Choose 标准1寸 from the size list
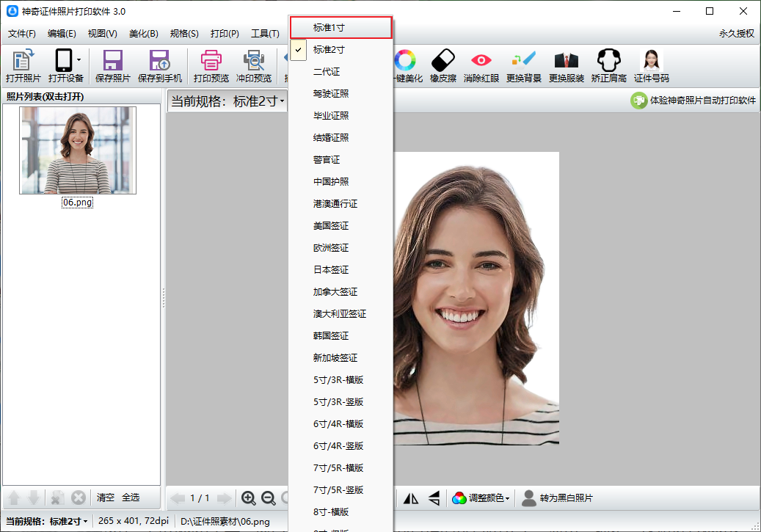 (x=329, y=28)
